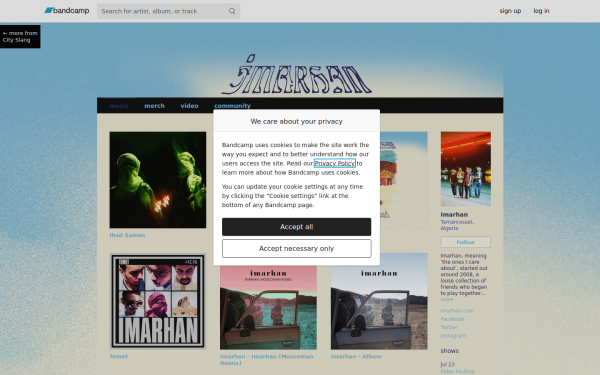
Task: Click the Imarhan band photo
Action: click(466, 169)
